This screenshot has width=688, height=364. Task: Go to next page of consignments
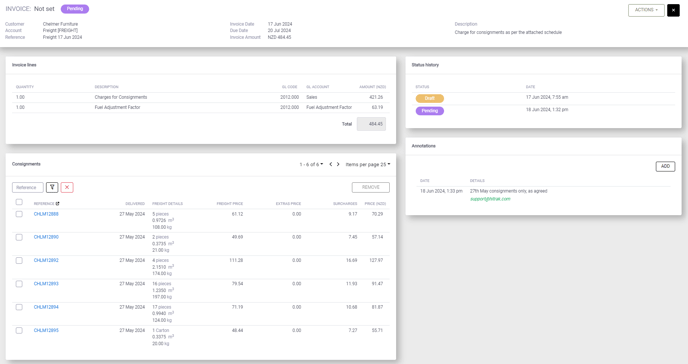[338, 164]
